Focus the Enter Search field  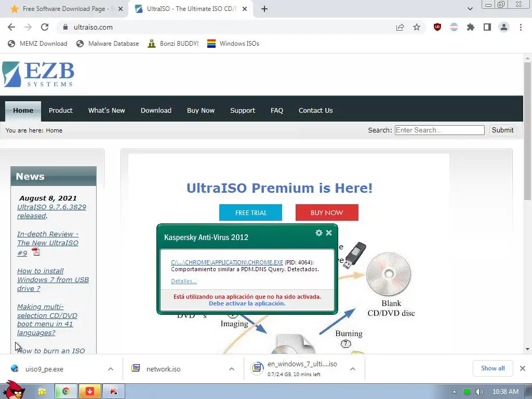click(440, 130)
